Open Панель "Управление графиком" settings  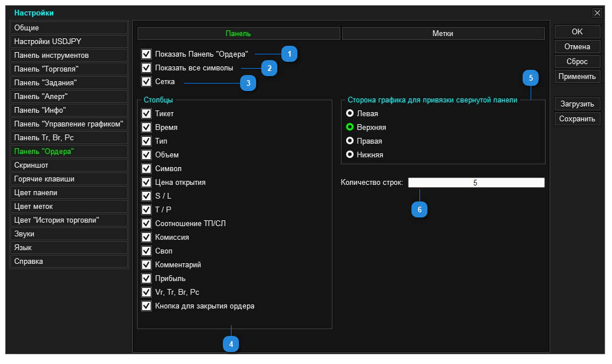tap(69, 124)
